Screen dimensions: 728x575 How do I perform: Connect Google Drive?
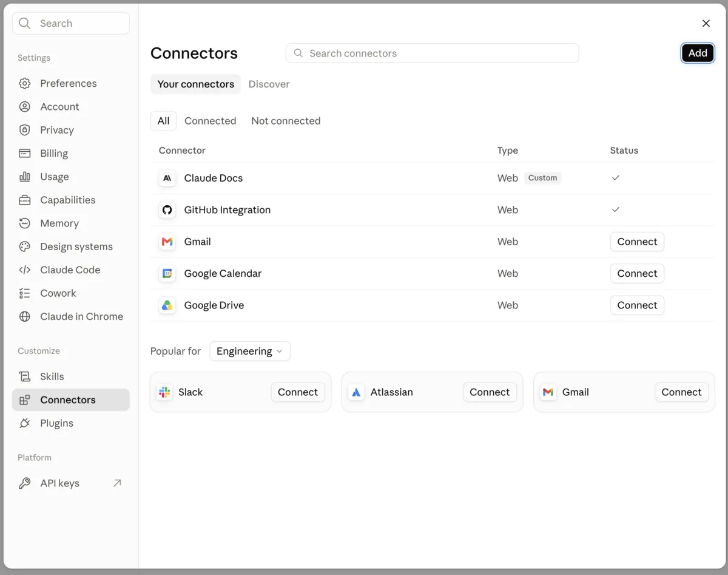click(637, 305)
